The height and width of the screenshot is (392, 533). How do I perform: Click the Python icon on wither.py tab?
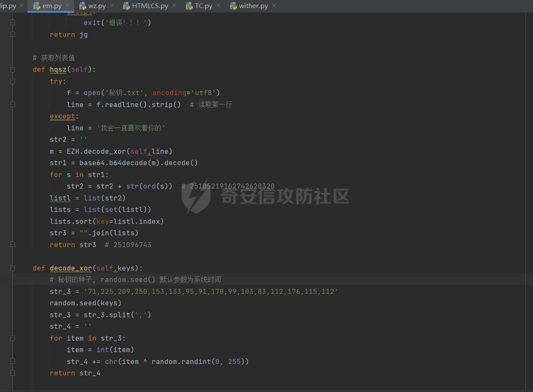coord(233,6)
